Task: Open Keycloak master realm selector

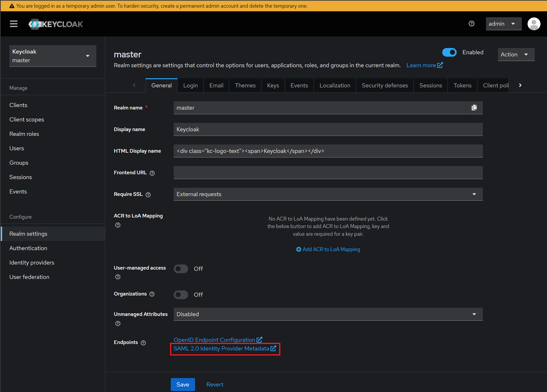Action: 53,56
